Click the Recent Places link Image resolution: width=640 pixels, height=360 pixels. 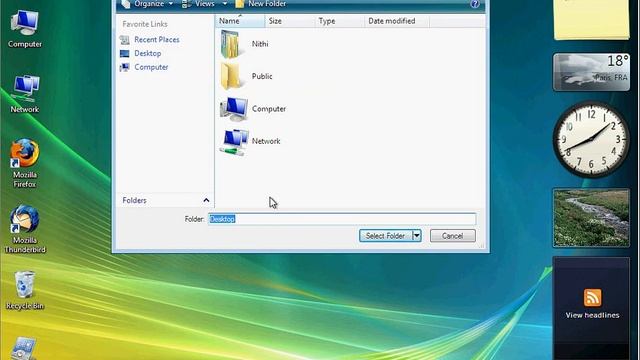coord(157,40)
